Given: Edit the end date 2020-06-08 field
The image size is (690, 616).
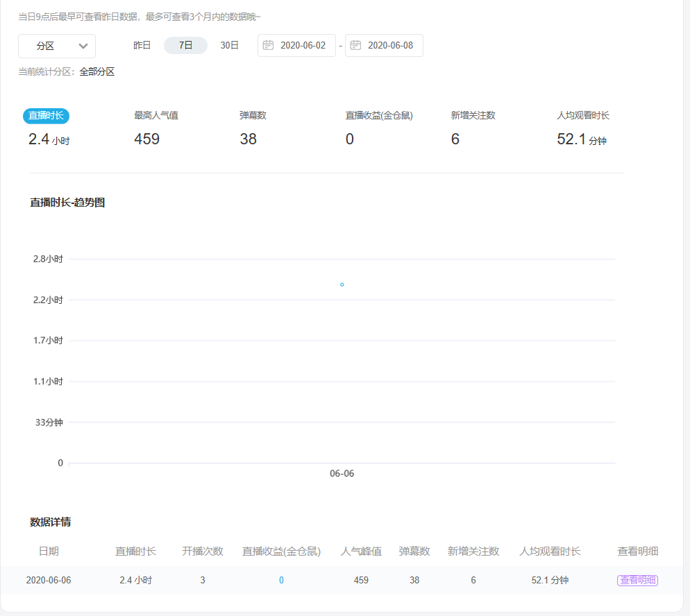Looking at the screenshot, I should coord(390,45).
